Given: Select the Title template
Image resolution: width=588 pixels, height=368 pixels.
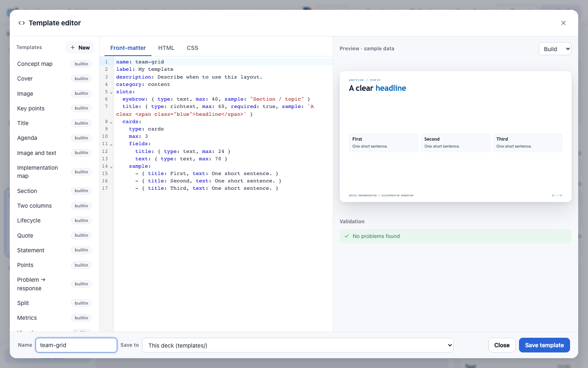Looking at the screenshot, I should 54,123.
